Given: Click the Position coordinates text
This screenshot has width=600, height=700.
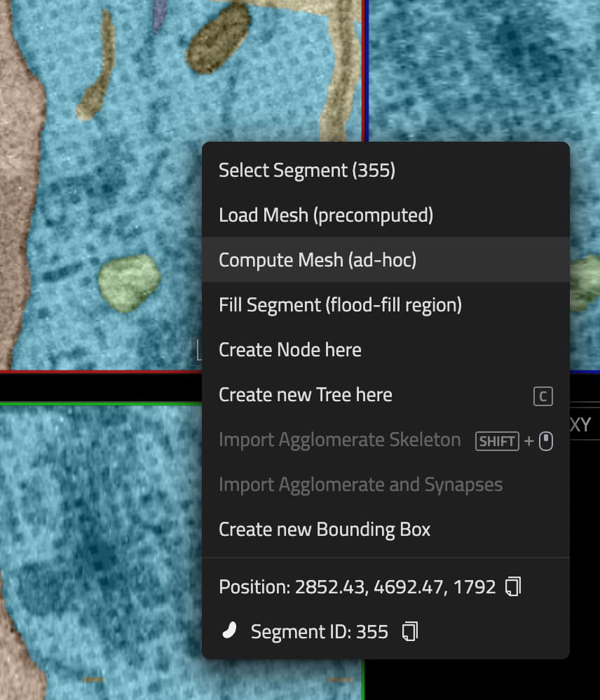Looking at the screenshot, I should pyautogui.click(x=357, y=586).
